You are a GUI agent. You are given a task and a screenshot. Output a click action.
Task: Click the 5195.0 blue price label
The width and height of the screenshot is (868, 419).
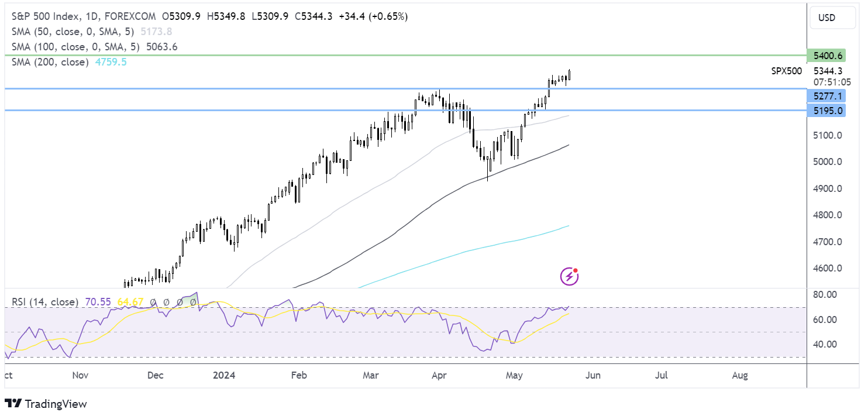coord(826,110)
